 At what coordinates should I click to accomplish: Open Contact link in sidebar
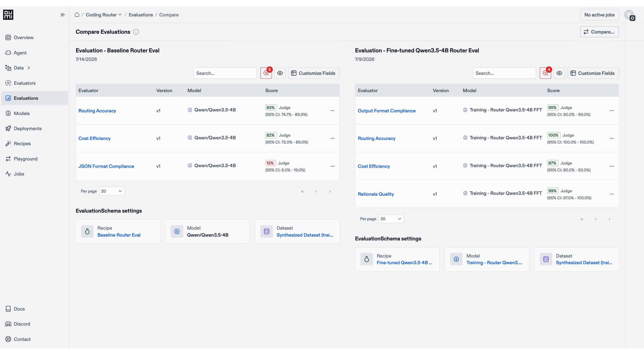coord(35,339)
